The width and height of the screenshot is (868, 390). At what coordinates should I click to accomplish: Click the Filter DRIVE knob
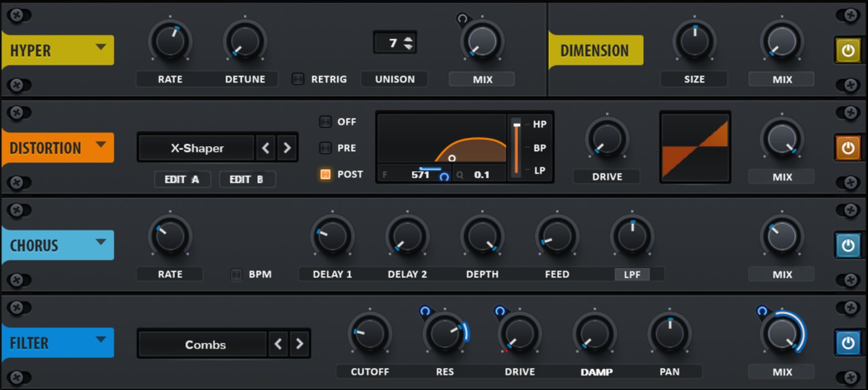pos(519,334)
